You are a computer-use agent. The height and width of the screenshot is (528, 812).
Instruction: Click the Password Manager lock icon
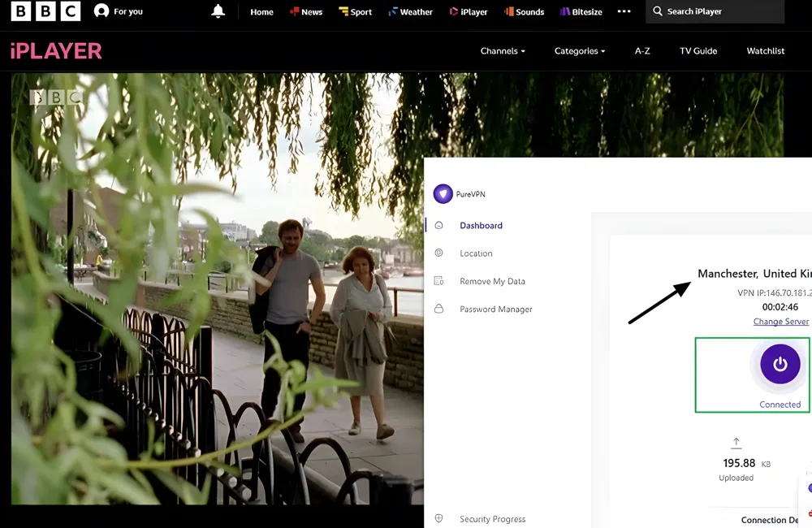coord(438,309)
